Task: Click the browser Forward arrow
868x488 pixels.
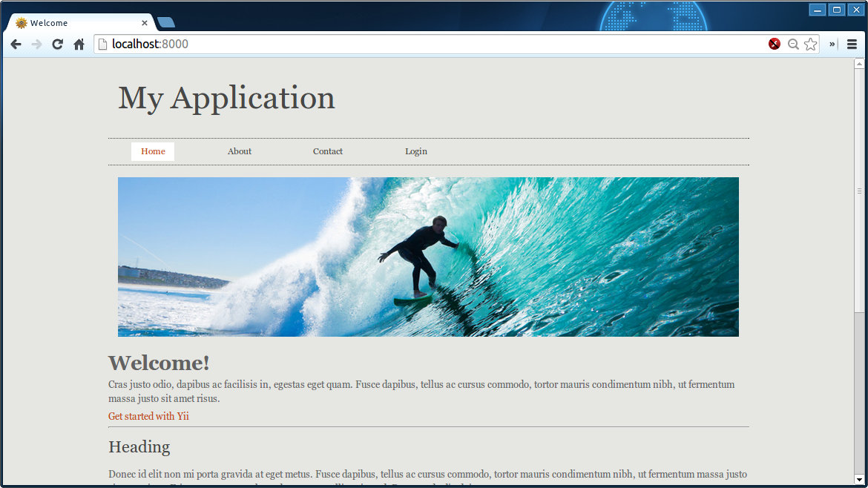Action: pos(36,44)
